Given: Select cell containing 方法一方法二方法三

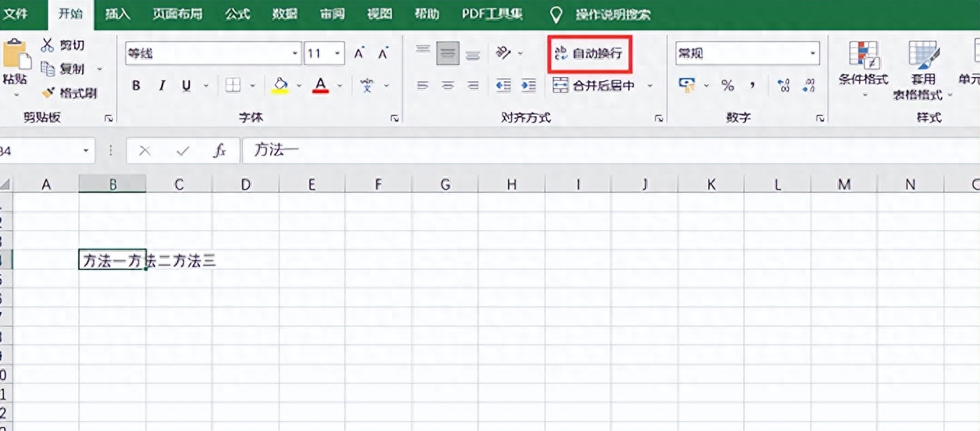Looking at the screenshot, I should tap(112, 260).
